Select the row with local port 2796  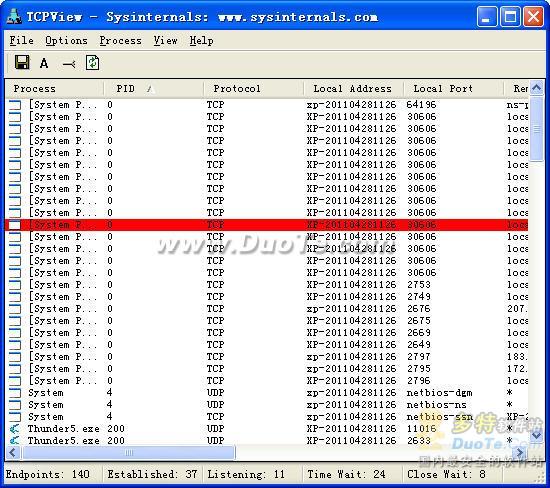click(267, 381)
